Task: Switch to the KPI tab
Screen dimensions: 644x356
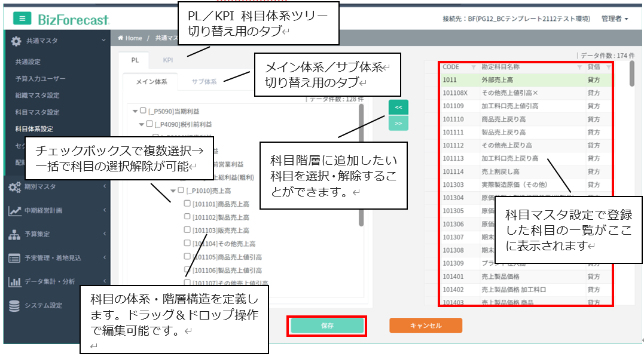Action: (168, 60)
